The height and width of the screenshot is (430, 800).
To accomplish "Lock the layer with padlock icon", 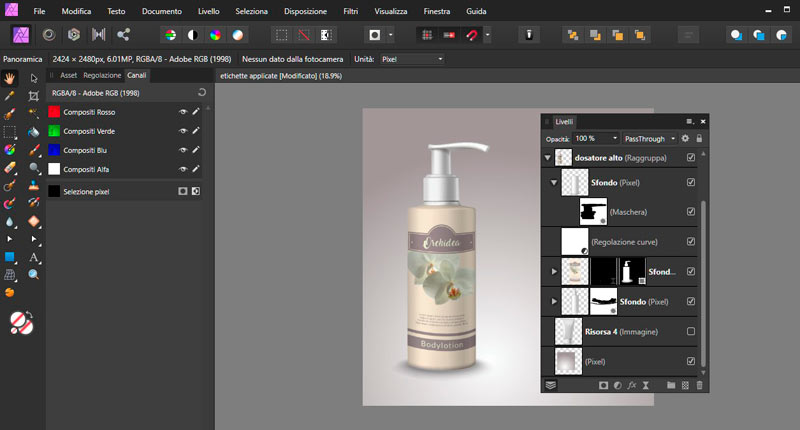I will 699,138.
